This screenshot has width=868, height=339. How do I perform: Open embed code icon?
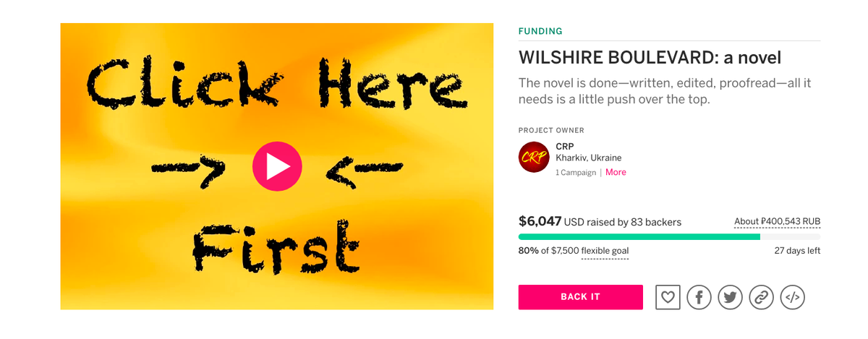(x=793, y=297)
